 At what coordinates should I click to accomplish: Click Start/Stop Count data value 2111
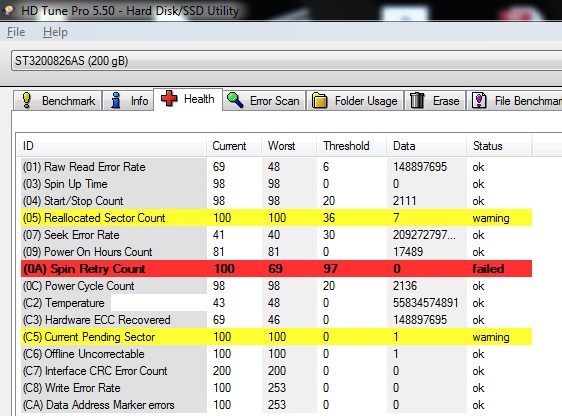coord(404,201)
